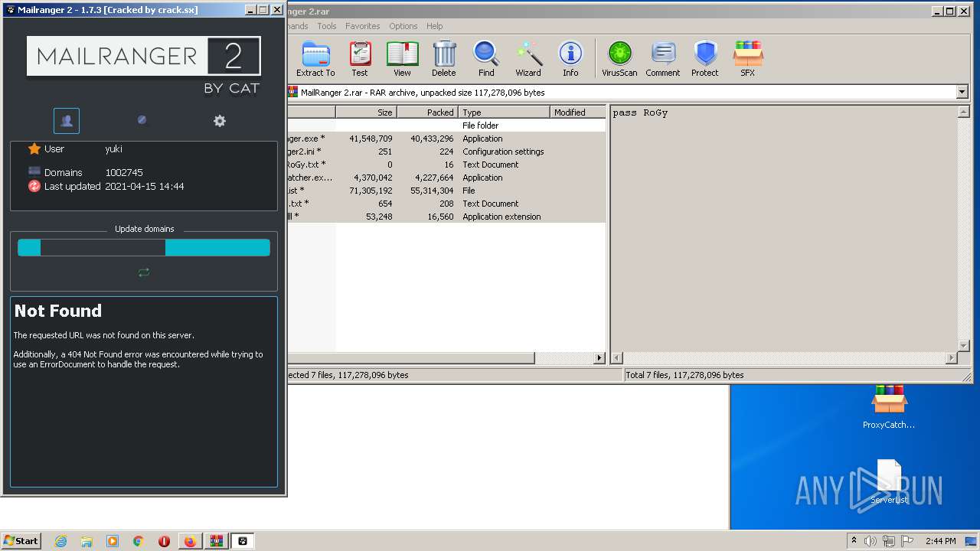Open Windows Media Player from taskbar
980x551 pixels.
[x=113, y=541]
